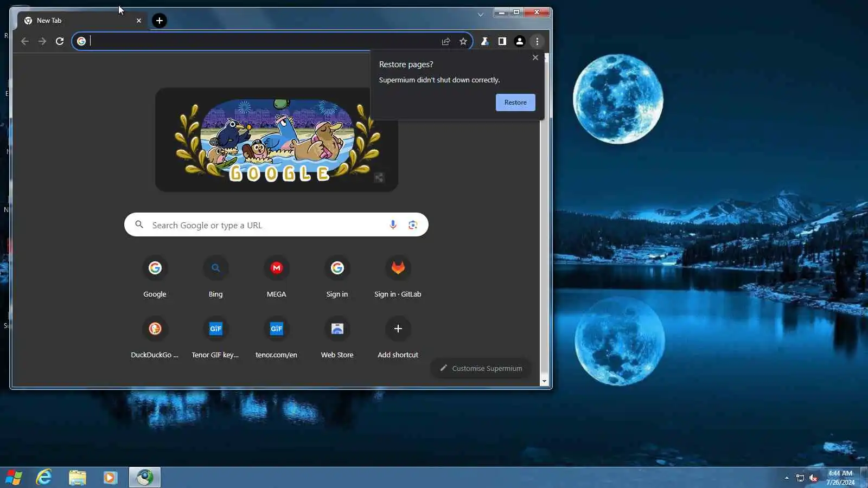Open the Chrome Labs flask icon
Viewport: 868px width, 488px height.
485,41
